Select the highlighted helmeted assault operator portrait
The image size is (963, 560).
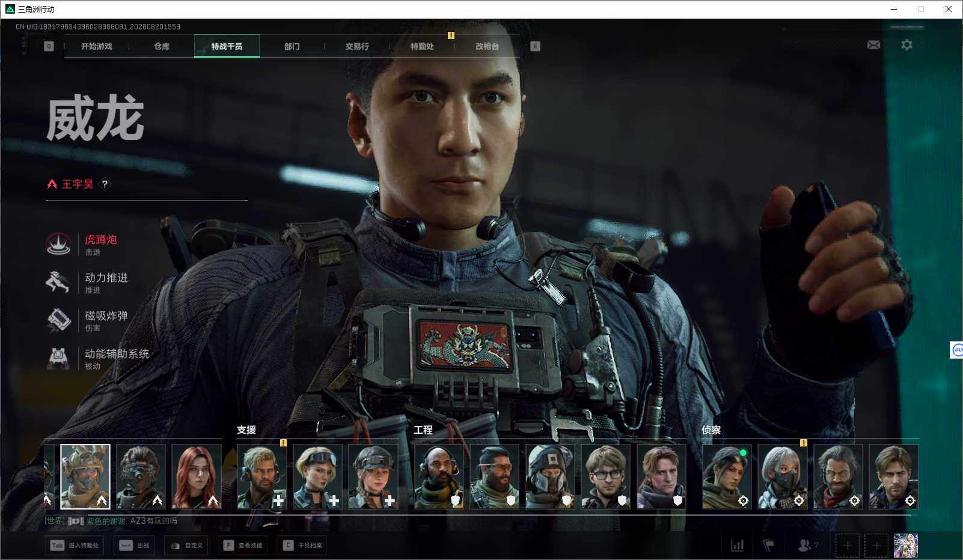pos(85,476)
